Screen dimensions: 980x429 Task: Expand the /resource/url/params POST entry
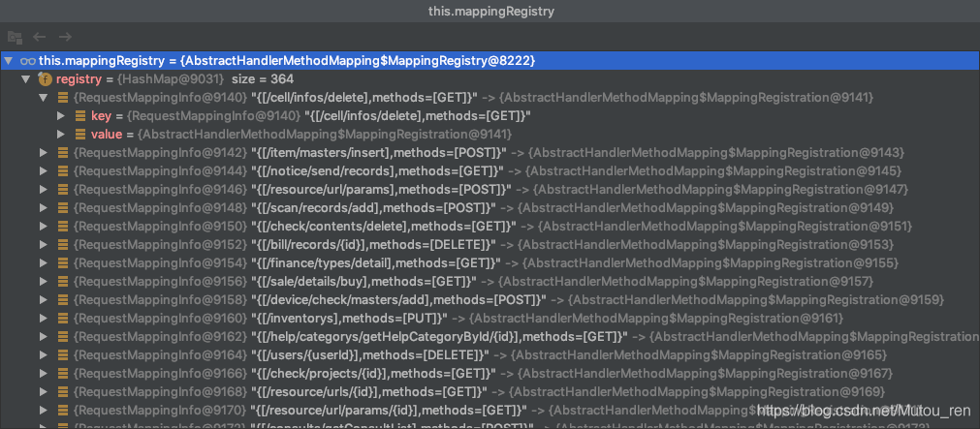[x=43, y=189]
